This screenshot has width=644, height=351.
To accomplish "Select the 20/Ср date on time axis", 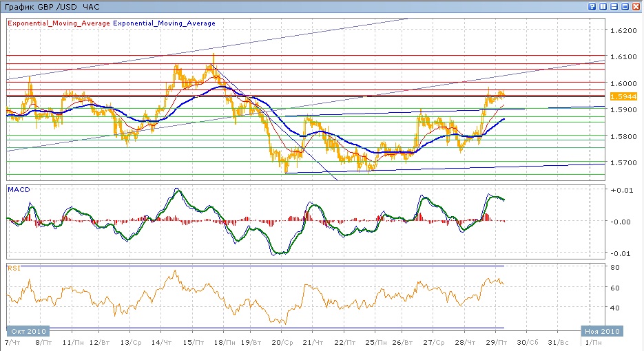I will [x=280, y=342].
